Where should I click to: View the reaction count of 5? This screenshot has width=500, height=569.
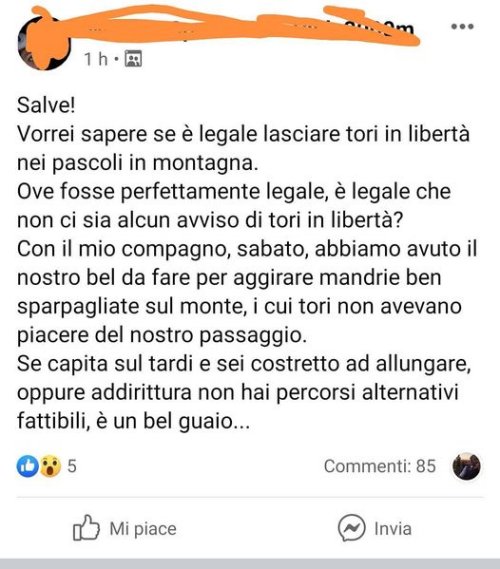point(72,466)
